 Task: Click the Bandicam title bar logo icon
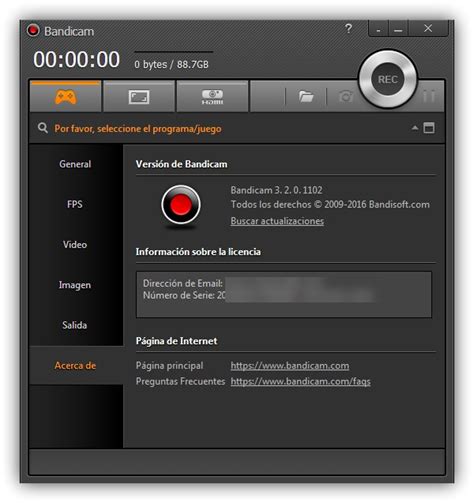click(33, 30)
